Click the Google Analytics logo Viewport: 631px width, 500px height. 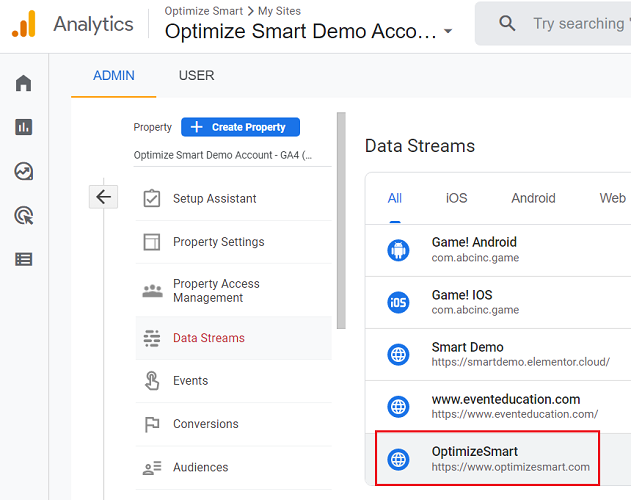click(x=24, y=24)
